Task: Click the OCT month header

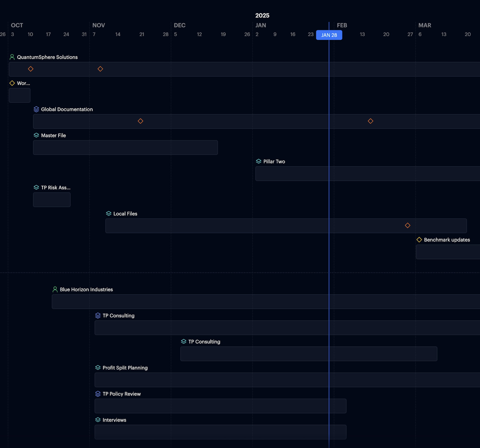Action: (17, 25)
